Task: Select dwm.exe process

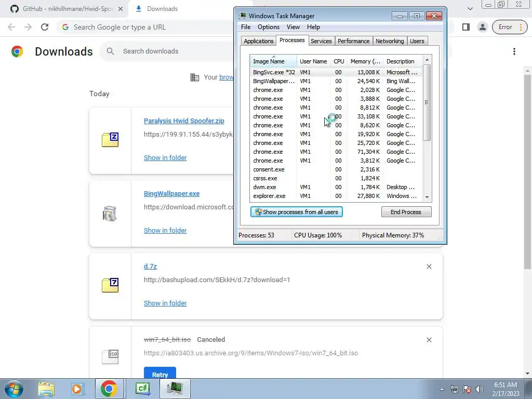Action: (x=336, y=187)
